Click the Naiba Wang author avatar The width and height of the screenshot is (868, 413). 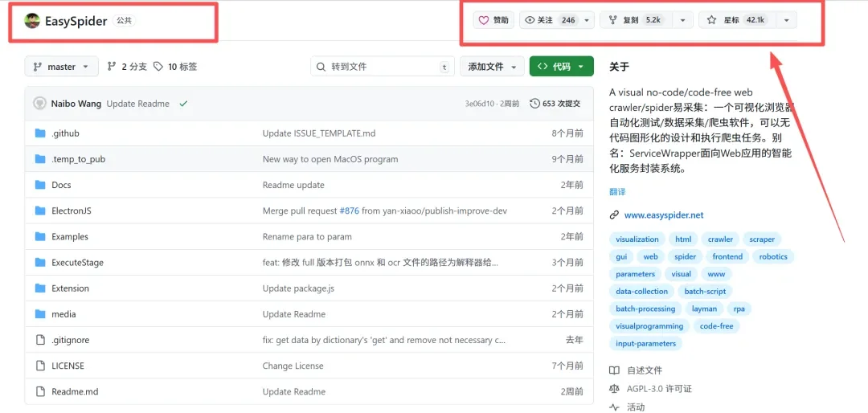coord(40,104)
